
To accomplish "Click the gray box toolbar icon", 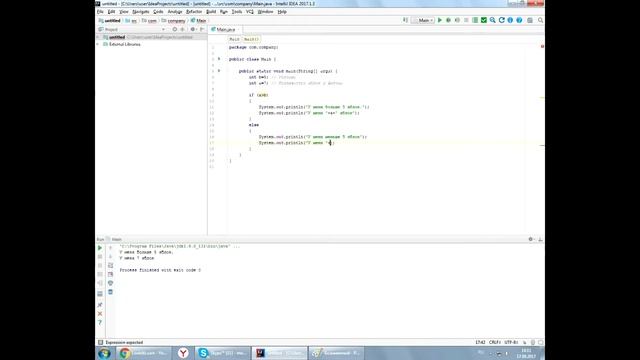I will coord(530,20).
